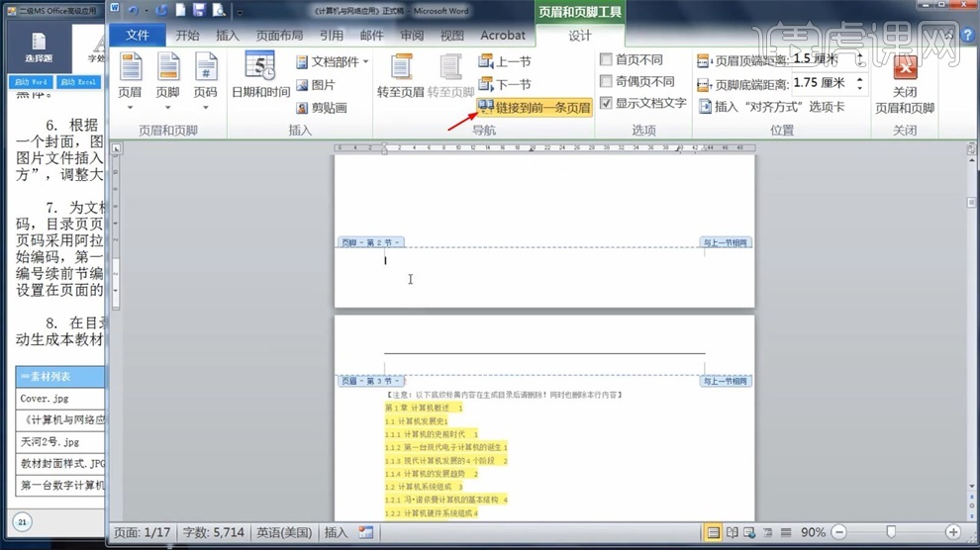
Task: Click the 剪贴画 clip art icon
Action: coord(302,108)
